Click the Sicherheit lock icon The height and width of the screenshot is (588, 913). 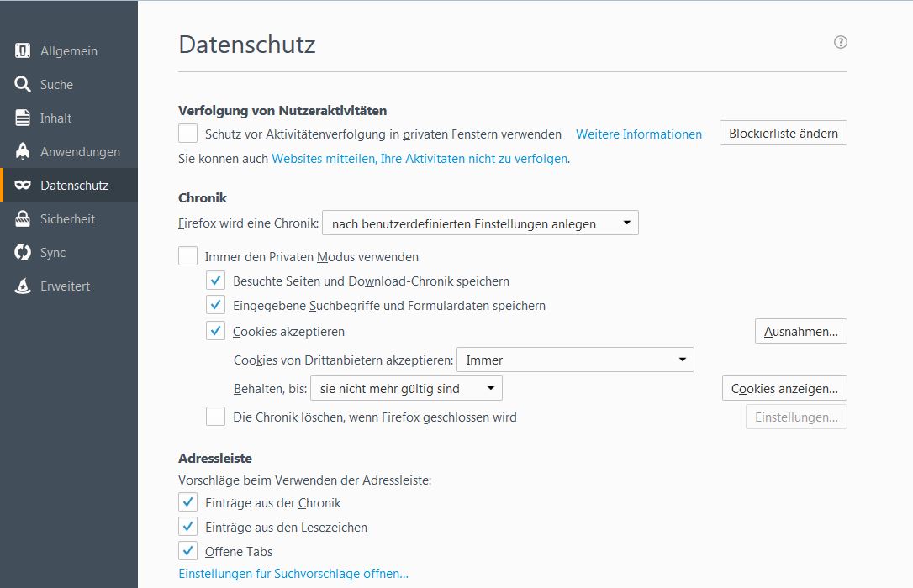23,218
